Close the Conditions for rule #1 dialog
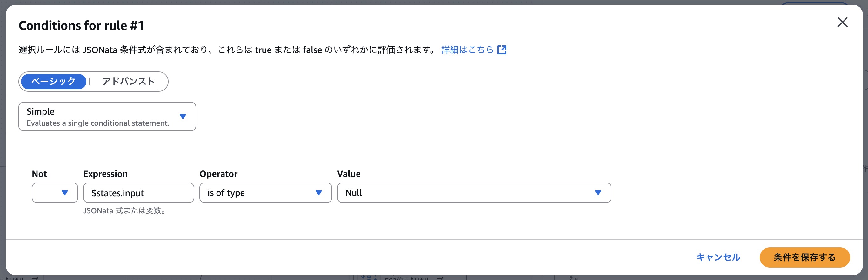 [842, 23]
